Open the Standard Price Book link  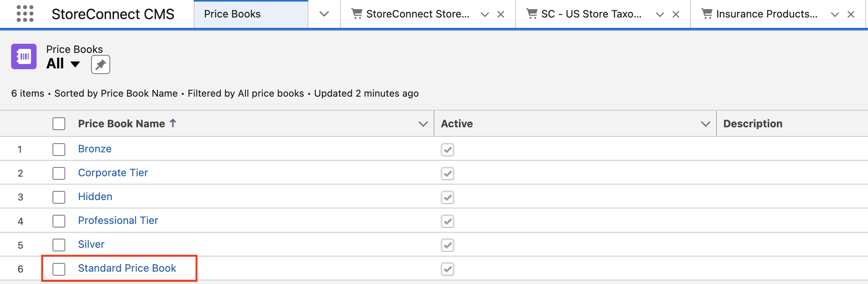[x=127, y=268]
